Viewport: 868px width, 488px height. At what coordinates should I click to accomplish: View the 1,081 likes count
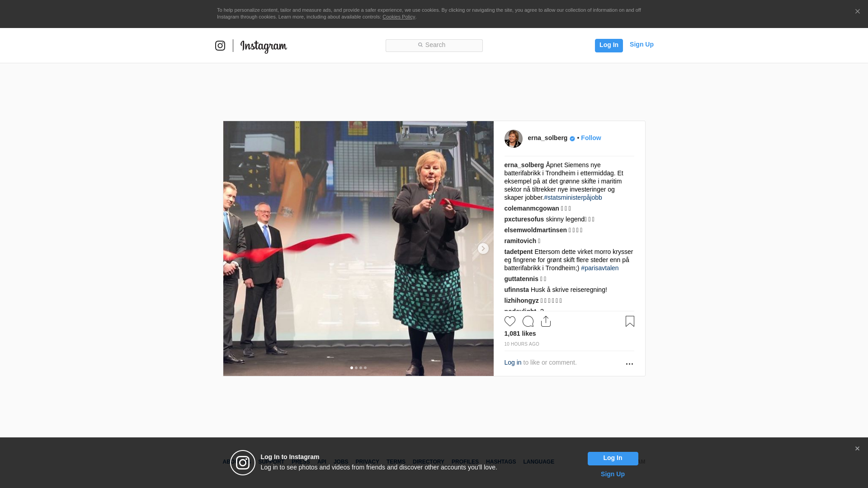click(520, 333)
